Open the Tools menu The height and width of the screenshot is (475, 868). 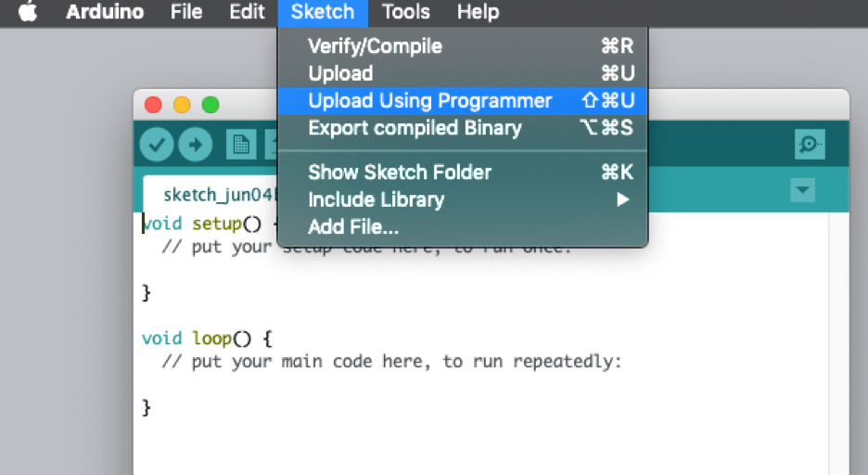(406, 13)
